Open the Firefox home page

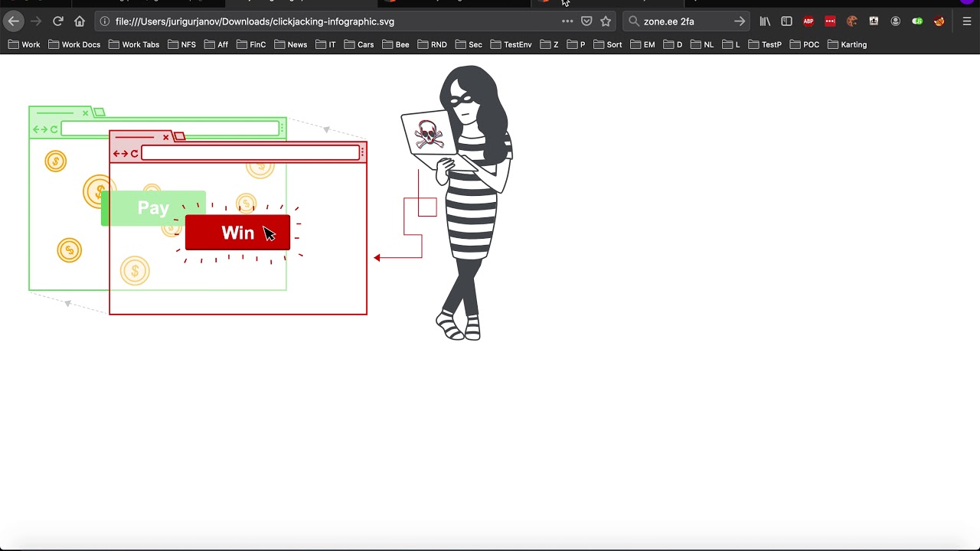[80, 21]
